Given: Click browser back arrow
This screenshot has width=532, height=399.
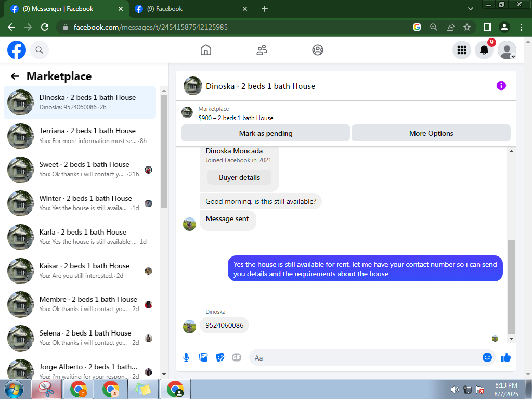Looking at the screenshot, I should coord(11,27).
